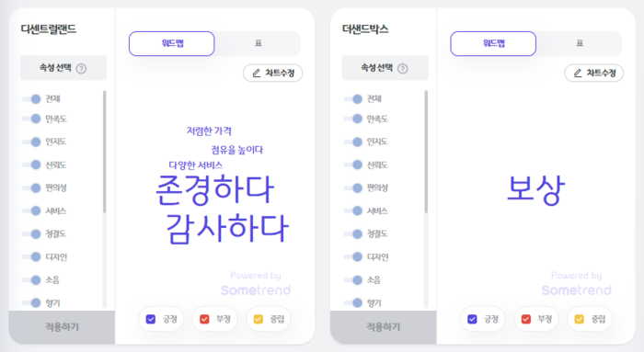Uncheck 부정 checkbox in 더샌드박스 word map
Screen dimensions: 644x352
tap(525, 319)
